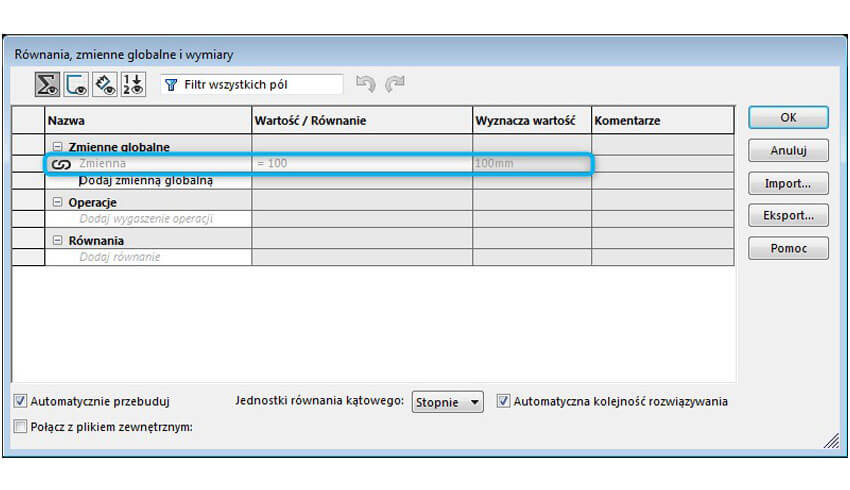Click the Eksport... button

click(788, 215)
